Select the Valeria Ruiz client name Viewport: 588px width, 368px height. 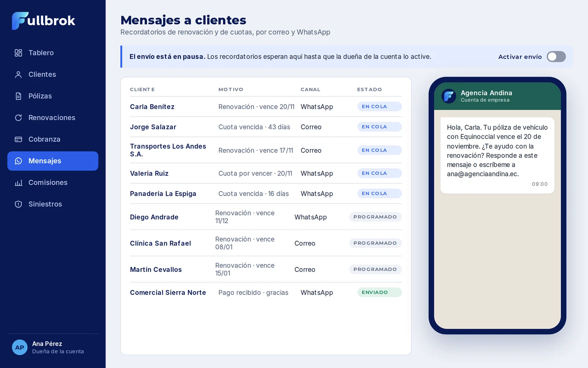(149, 173)
